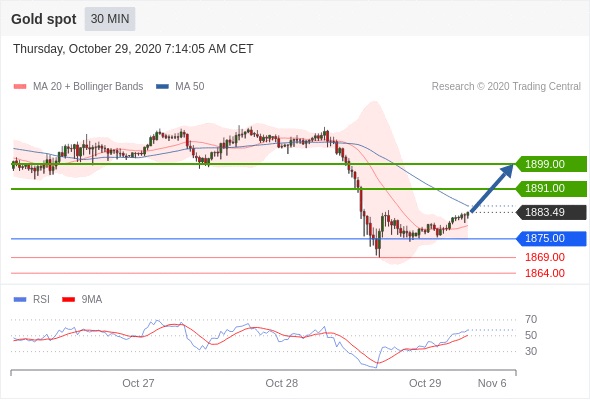Click the RSI 70 level label
The height and width of the screenshot is (400, 590).
531,319
